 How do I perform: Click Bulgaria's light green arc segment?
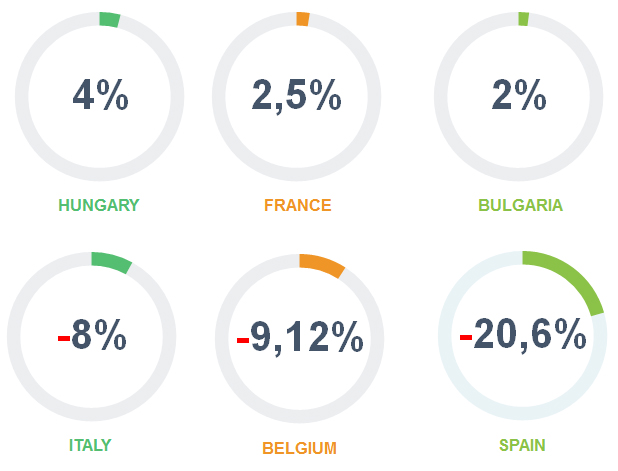(523, 19)
